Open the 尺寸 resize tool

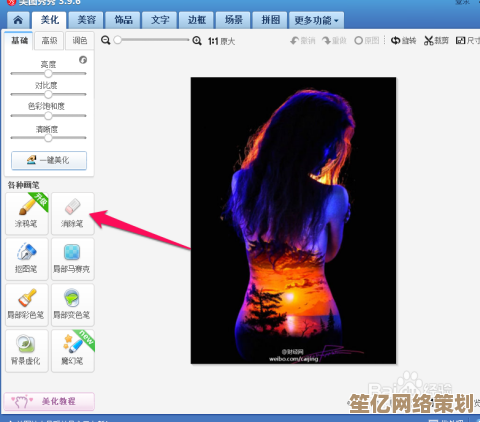[x=467, y=41]
